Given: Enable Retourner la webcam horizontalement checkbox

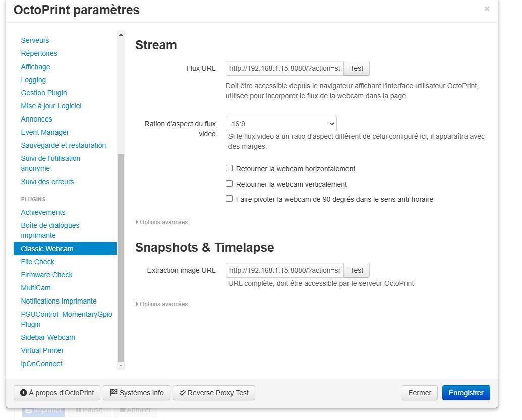Looking at the screenshot, I should click(x=229, y=168).
